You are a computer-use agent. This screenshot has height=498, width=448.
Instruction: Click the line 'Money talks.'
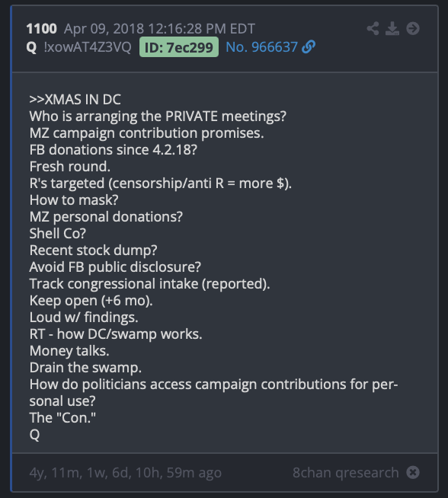tap(69, 350)
